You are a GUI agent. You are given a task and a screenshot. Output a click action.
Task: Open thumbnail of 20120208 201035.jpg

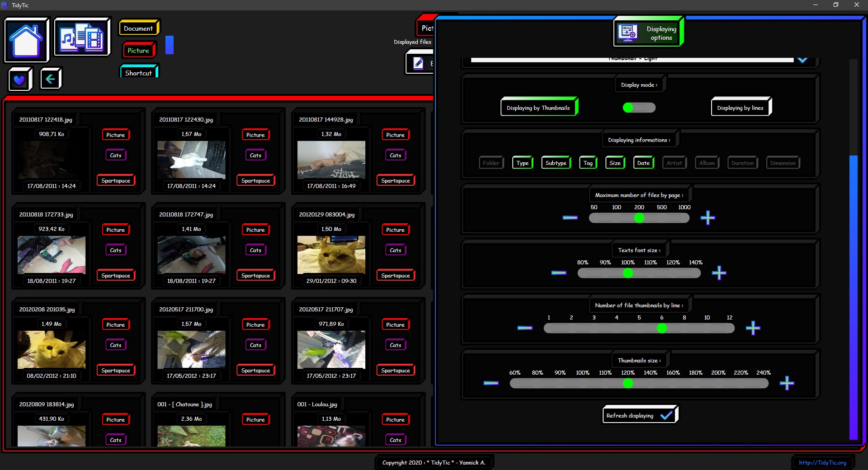52,350
